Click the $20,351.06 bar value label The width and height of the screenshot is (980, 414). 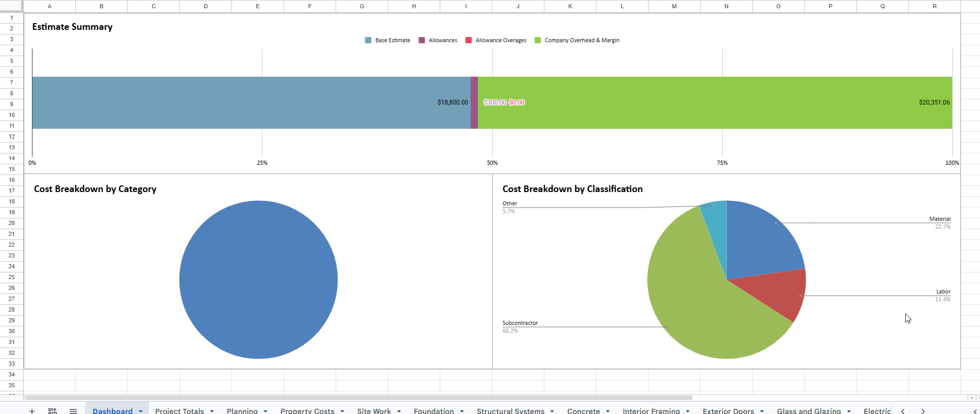(934, 102)
